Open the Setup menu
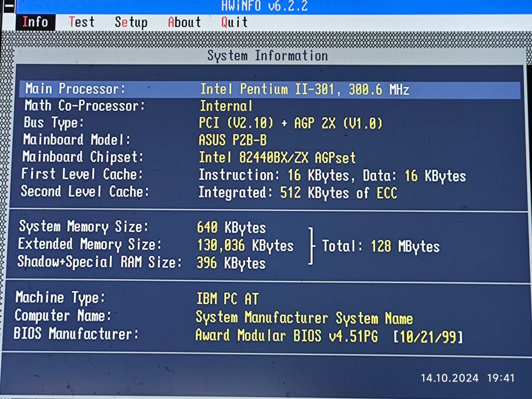Image resolution: width=532 pixels, height=399 pixels. tap(131, 23)
